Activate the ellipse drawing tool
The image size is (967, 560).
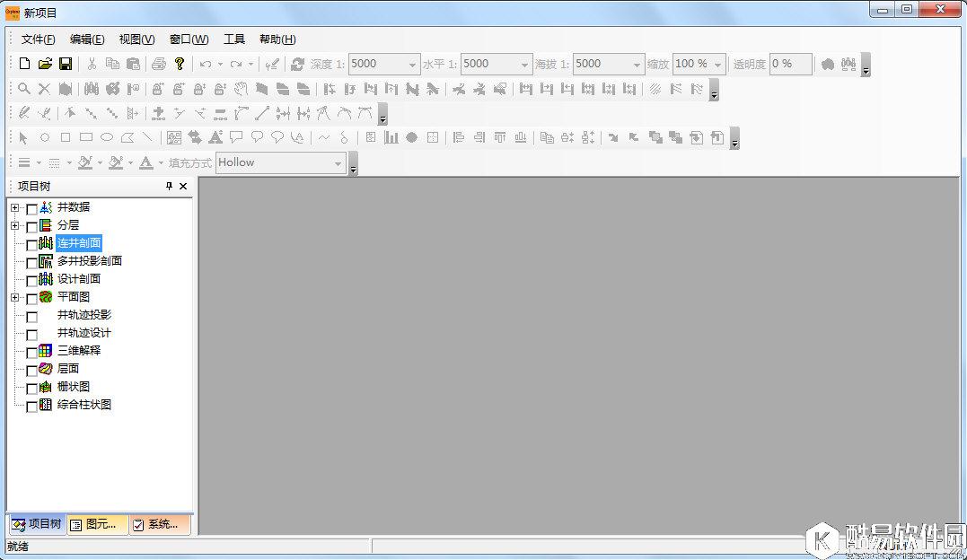106,137
